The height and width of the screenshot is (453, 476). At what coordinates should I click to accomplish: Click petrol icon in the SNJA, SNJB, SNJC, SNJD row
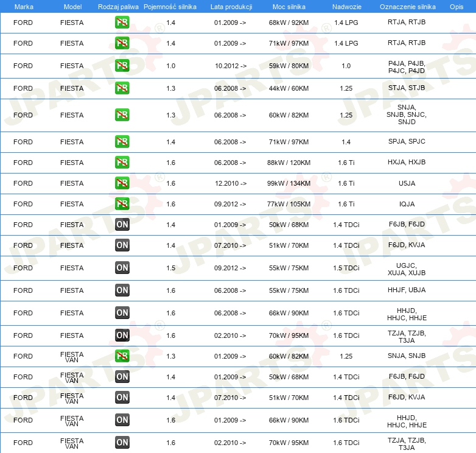(x=122, y=114)
